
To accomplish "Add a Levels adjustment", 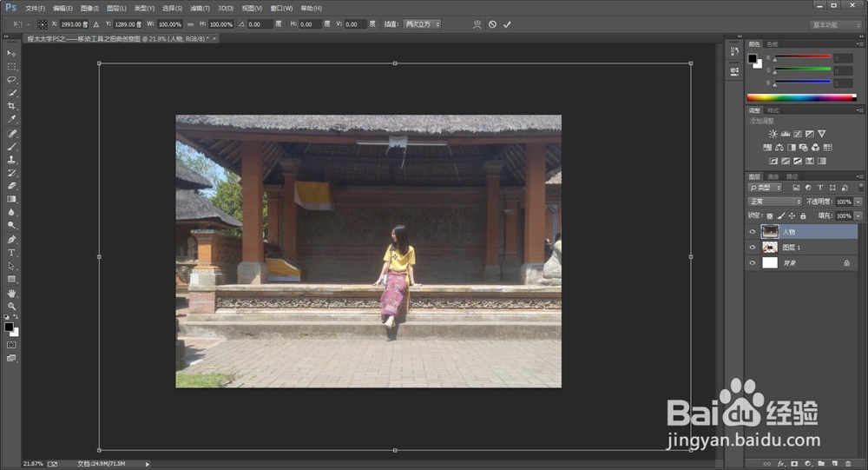I will 785,134.
